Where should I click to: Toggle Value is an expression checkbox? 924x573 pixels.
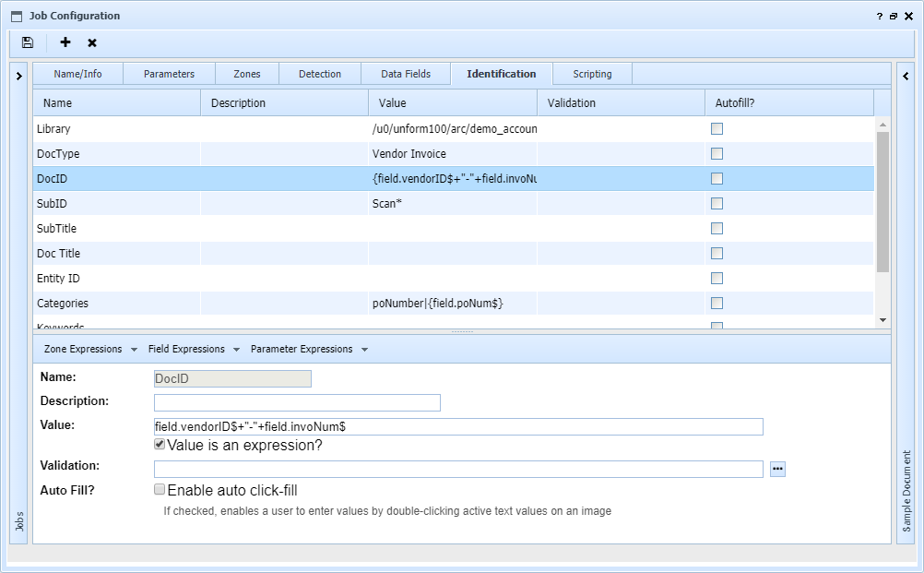coord(160,444)
